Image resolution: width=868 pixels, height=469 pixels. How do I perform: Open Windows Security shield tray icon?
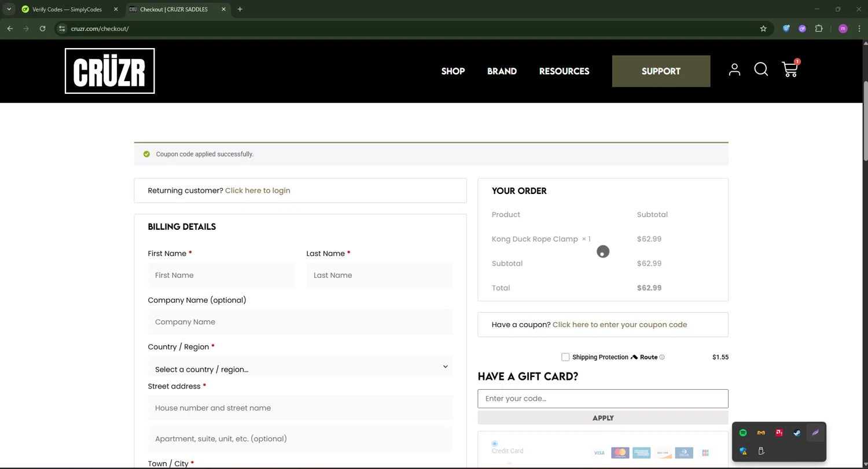[x=743, y=451]
